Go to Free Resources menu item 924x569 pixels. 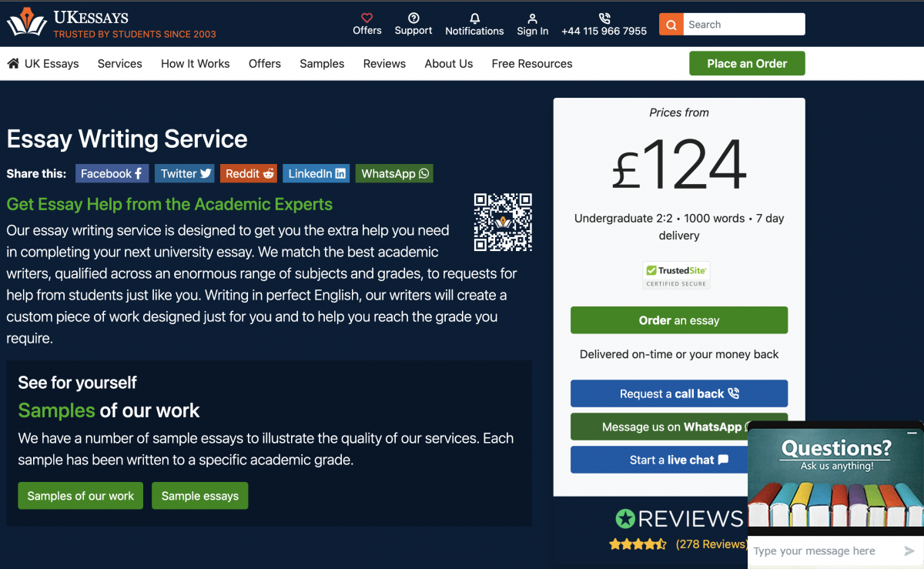point(531,64)
